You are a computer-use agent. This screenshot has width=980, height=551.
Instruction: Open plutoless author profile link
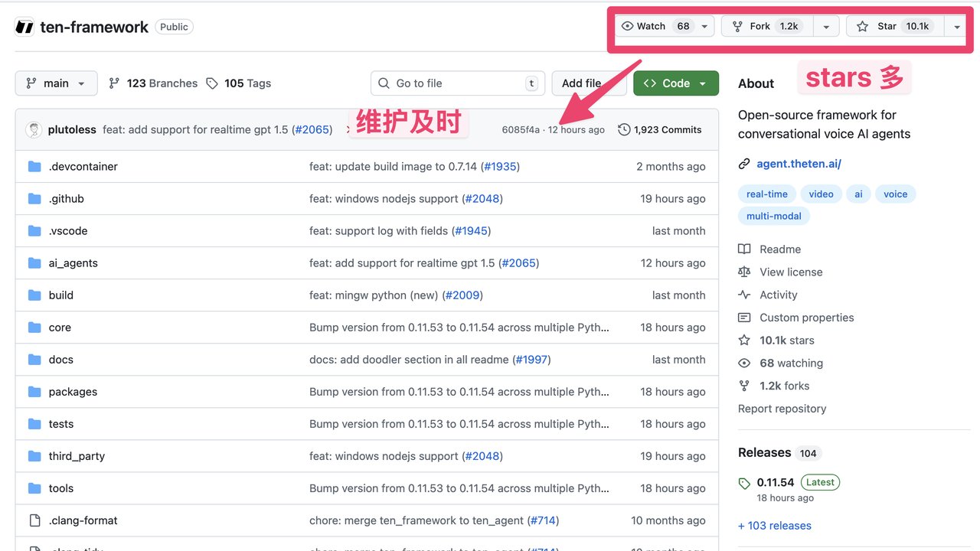(x=72, y=129)
